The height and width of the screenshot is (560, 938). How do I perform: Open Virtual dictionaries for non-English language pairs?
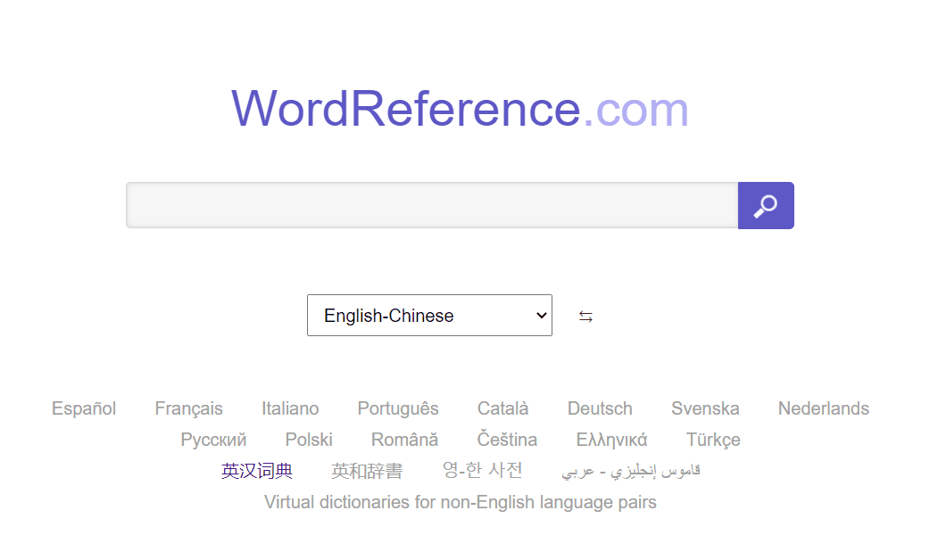(x=460, y=502)
